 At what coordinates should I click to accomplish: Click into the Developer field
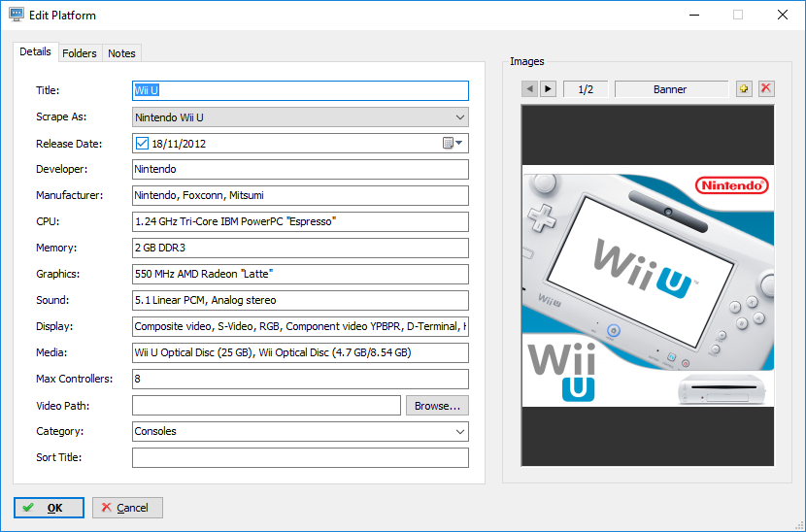300,169
